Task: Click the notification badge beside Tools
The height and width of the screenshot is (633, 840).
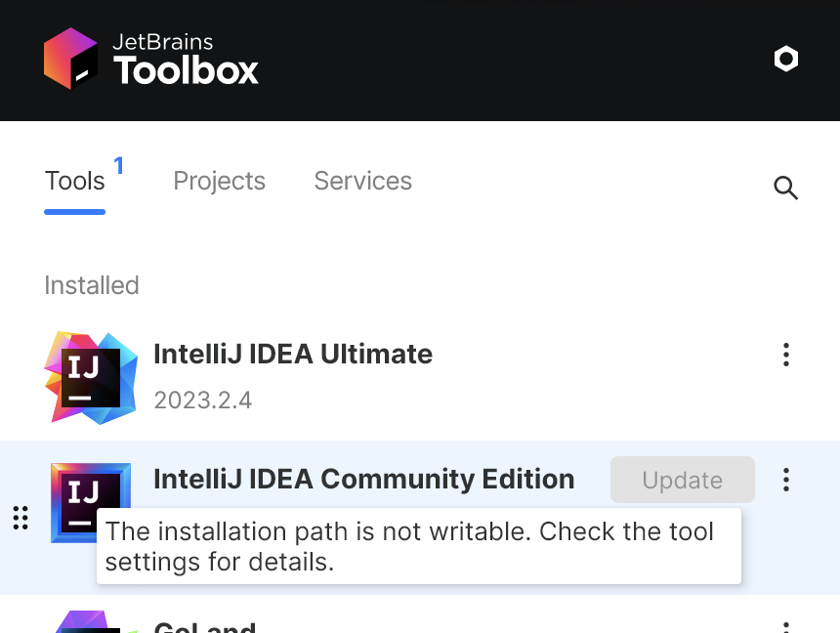Action: click(119, 166)
